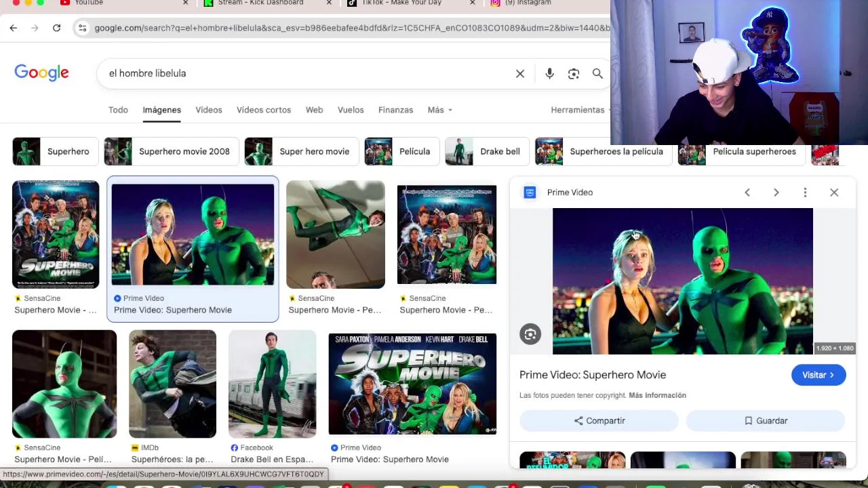This screenshot has height=488, width=868.
Task: Select the Superhero suggestion chip
Action: 56,152
